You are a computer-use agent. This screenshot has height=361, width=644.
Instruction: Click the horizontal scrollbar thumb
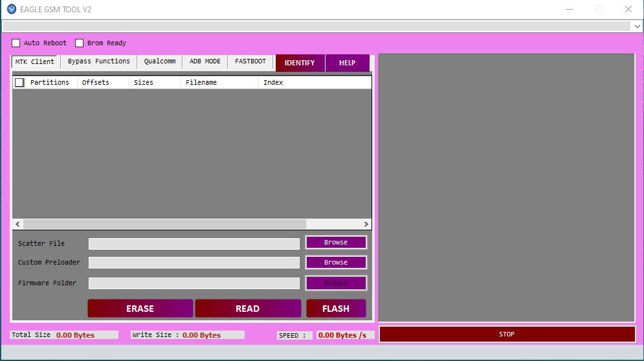point(164,224)
